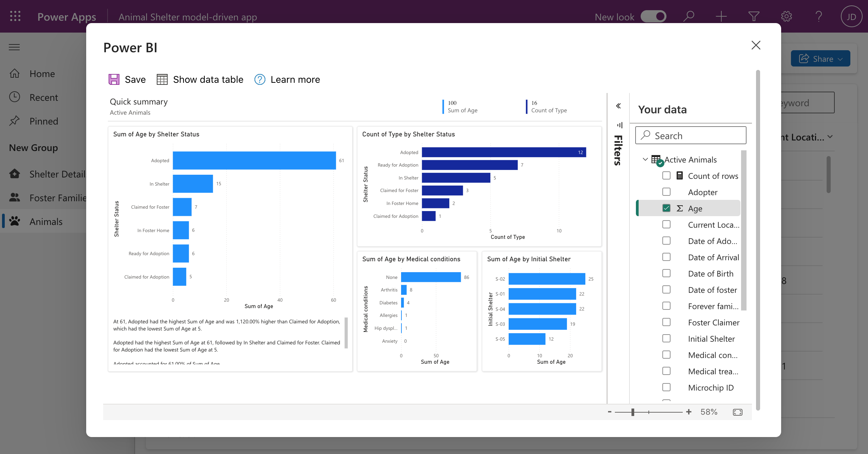
Task: Click Show data table button
Action: tap(200, 79)
